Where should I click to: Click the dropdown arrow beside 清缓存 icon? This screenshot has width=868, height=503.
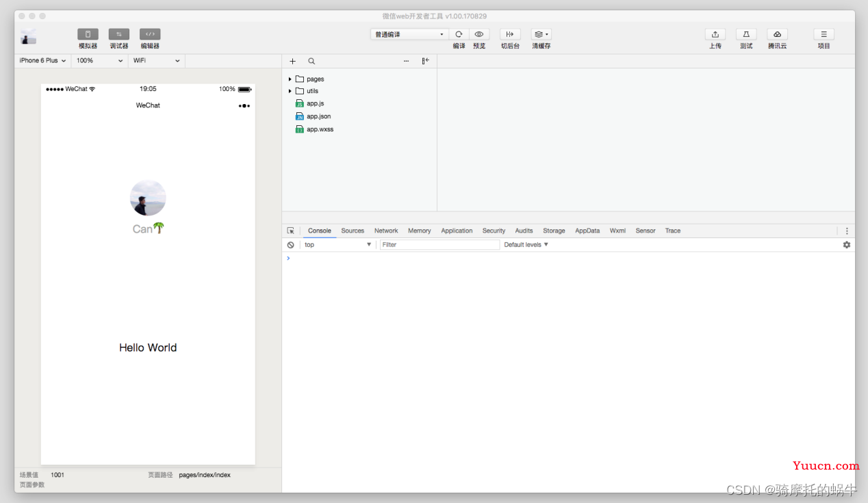[x=547, y=34]
